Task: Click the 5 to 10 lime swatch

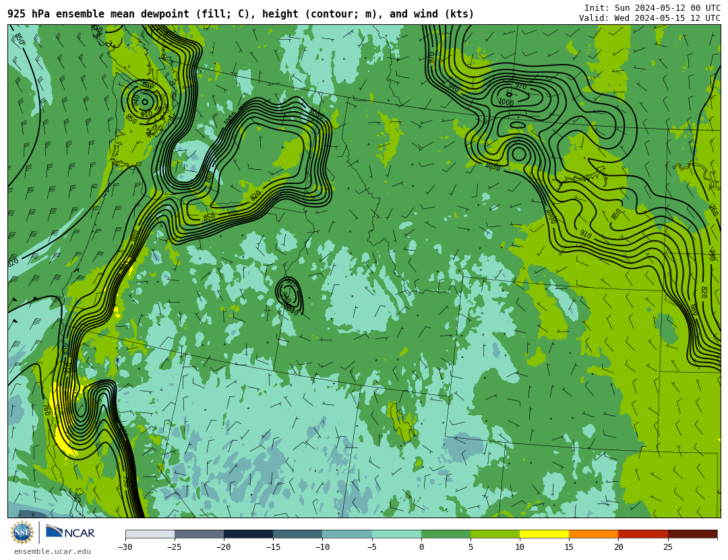Action: (495, 534)
